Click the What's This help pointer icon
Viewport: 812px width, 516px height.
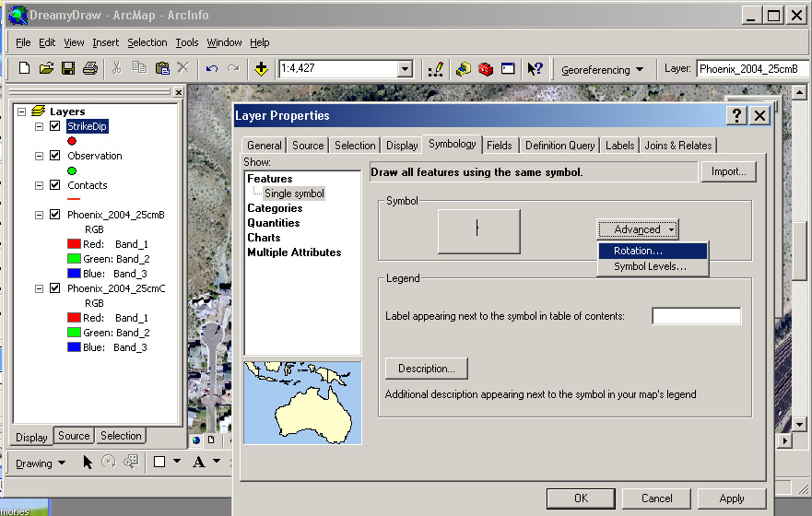pos(535,68)
